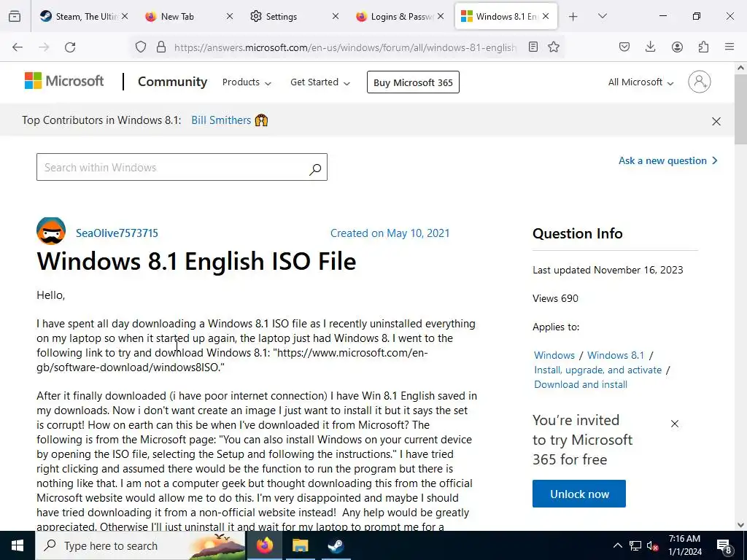
Task: Click the sign-in account avatar
Action: tap(699, 82)
